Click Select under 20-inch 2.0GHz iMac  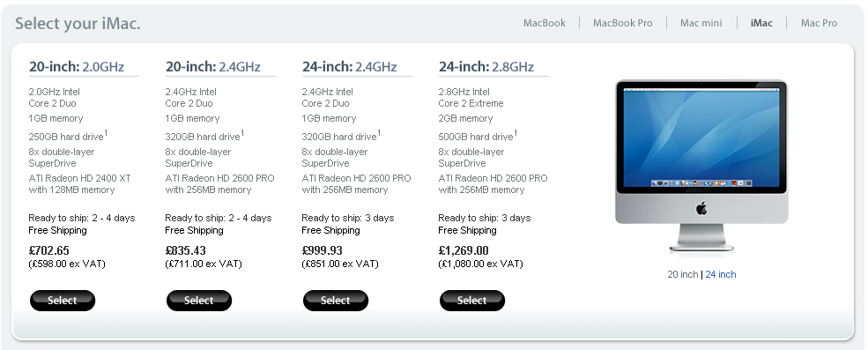tap(63, 301)
